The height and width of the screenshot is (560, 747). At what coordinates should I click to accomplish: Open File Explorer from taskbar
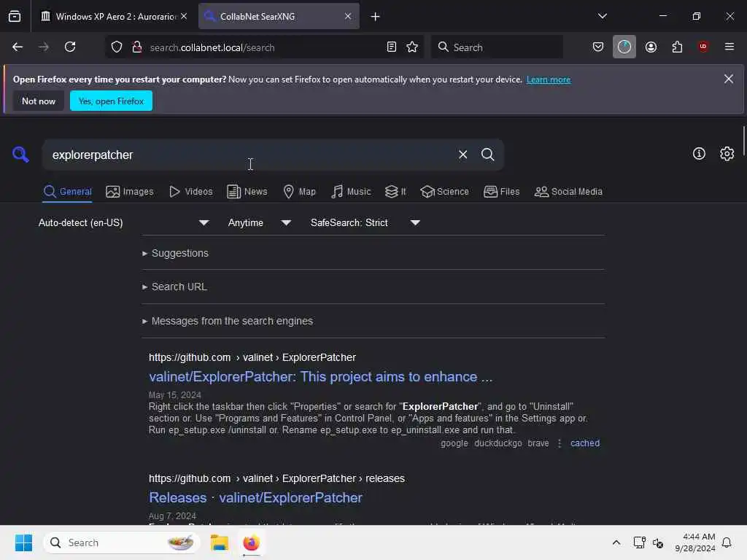point(220,542)
